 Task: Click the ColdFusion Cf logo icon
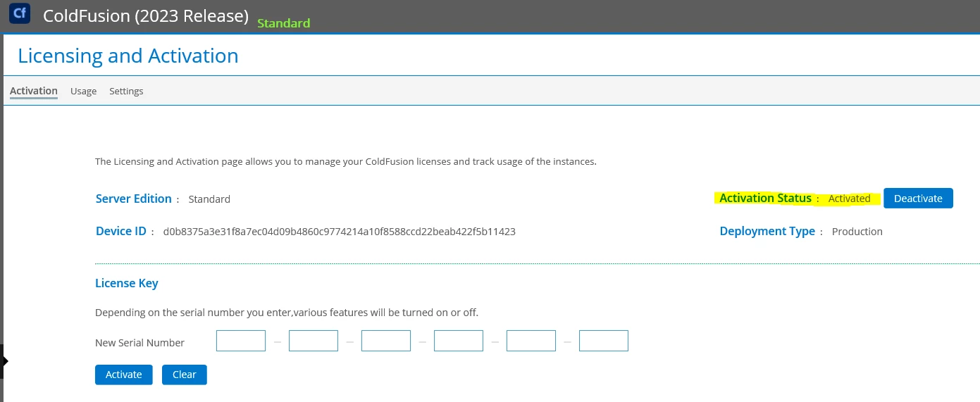tap(20, 14)
